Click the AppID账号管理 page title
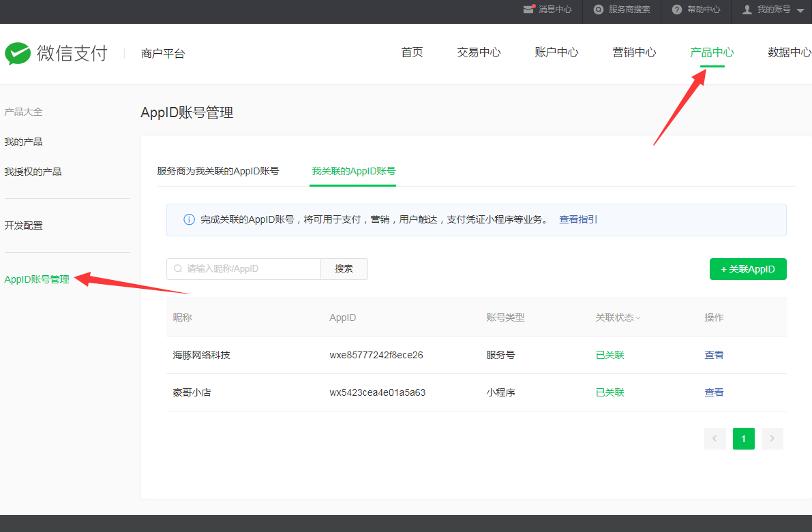 (187, 112)
